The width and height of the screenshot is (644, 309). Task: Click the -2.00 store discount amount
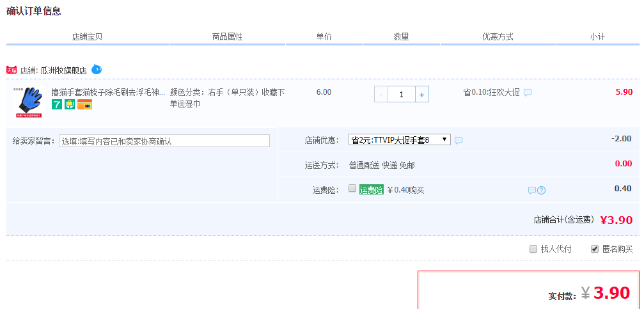click(622, 138)
